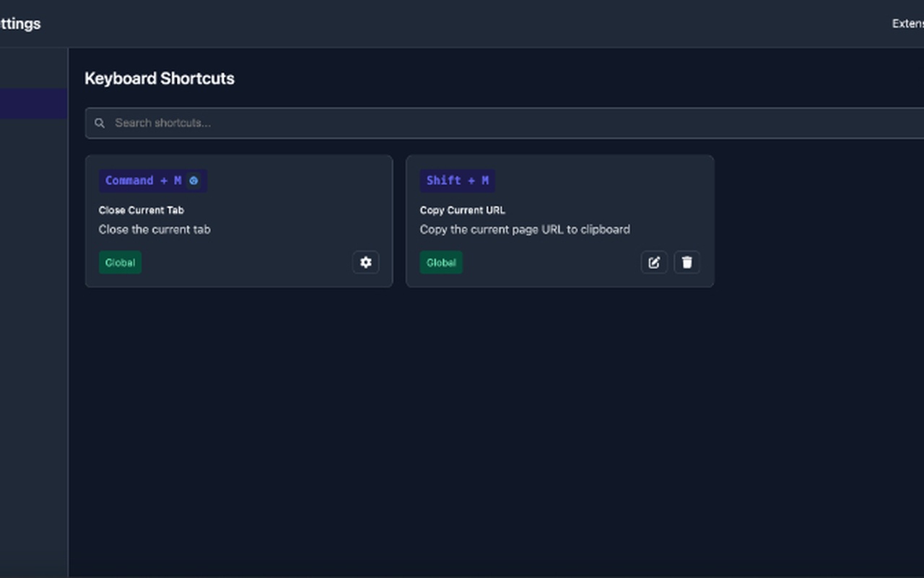Click the search magnifier icon

coord(100,123)
